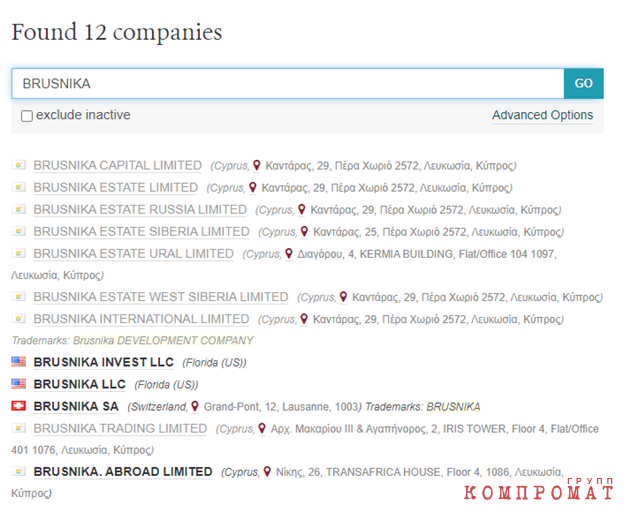Image resolution: width=624 pixels, height=520 pixels.
Task: Click map pin for BRUSNIKA ESTATE LIMITED address
Action: point(253,187)
